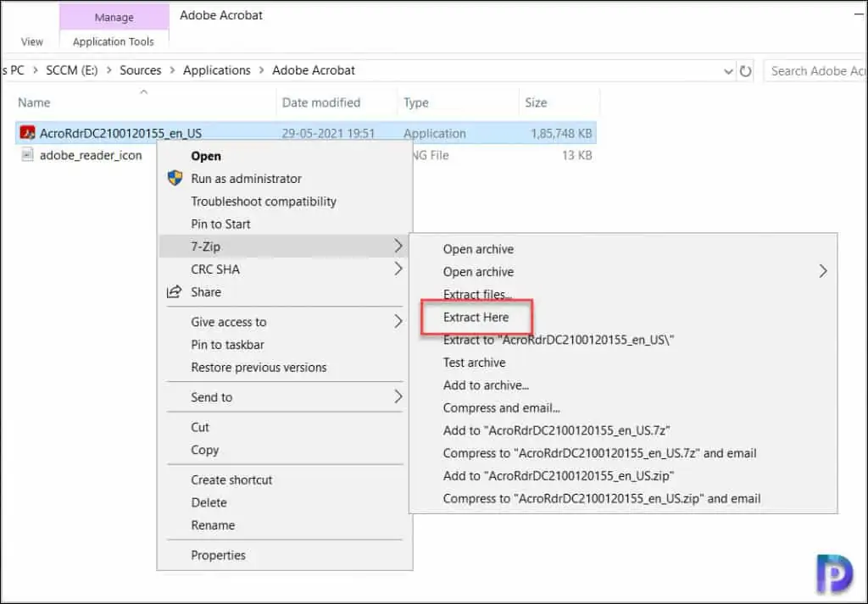
Task: Click the Manage contextual tab
Action: pos(114,17)
